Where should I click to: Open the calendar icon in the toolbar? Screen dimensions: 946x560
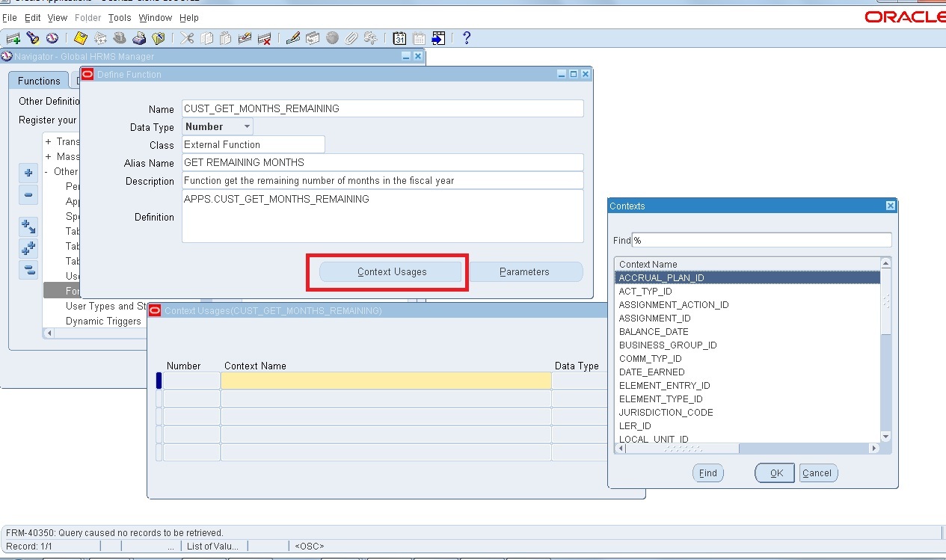click(x=398, y=37)
